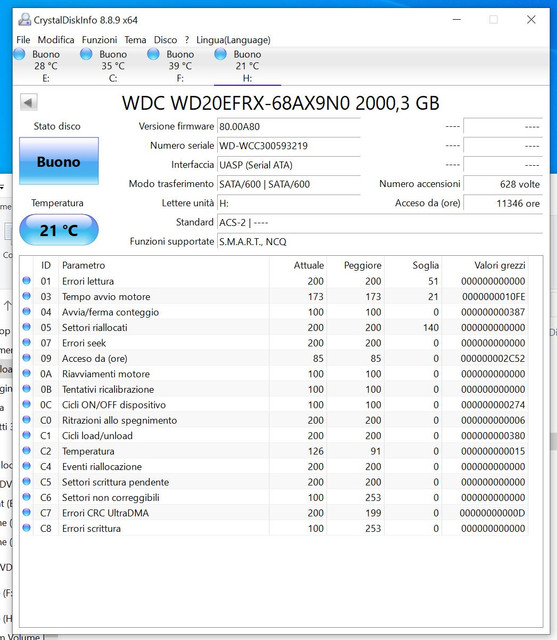The height and width of the screenshot is (640, 557).
Task: Click the Lettere unità field H:
Action: pyautogui.click(x=288, y=203)
